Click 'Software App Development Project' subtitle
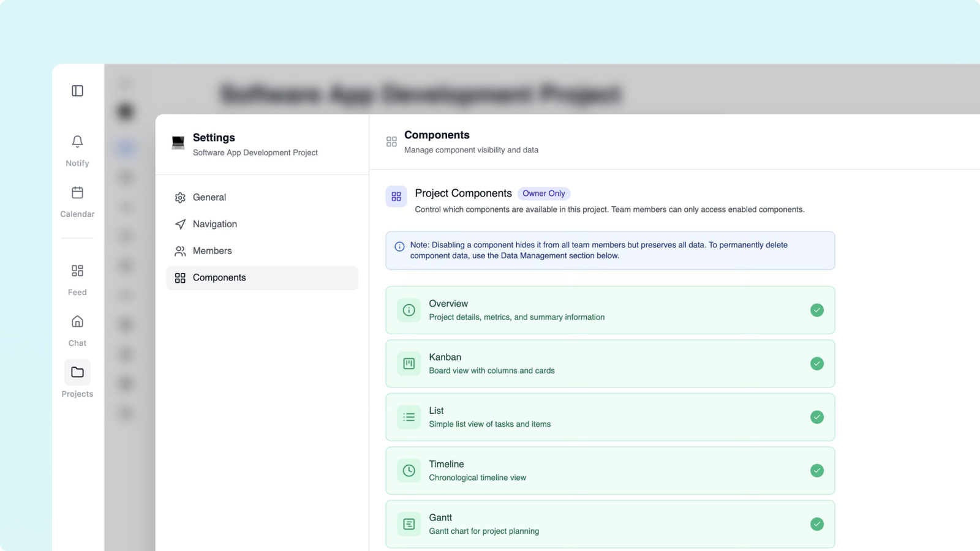 point(255,152)
